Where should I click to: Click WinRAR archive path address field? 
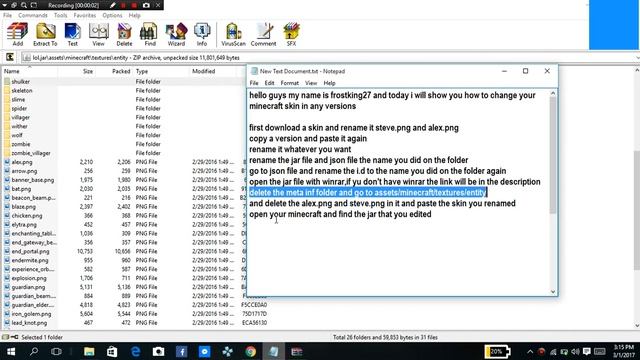(329, 58)
